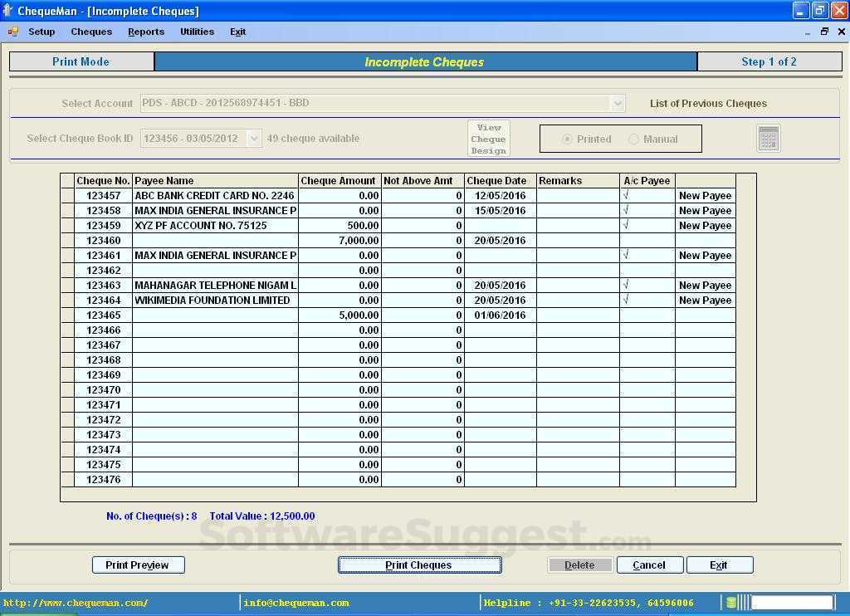Click the View Cheque Design button
Screen dimensions: 850x616
pos(488,138)
